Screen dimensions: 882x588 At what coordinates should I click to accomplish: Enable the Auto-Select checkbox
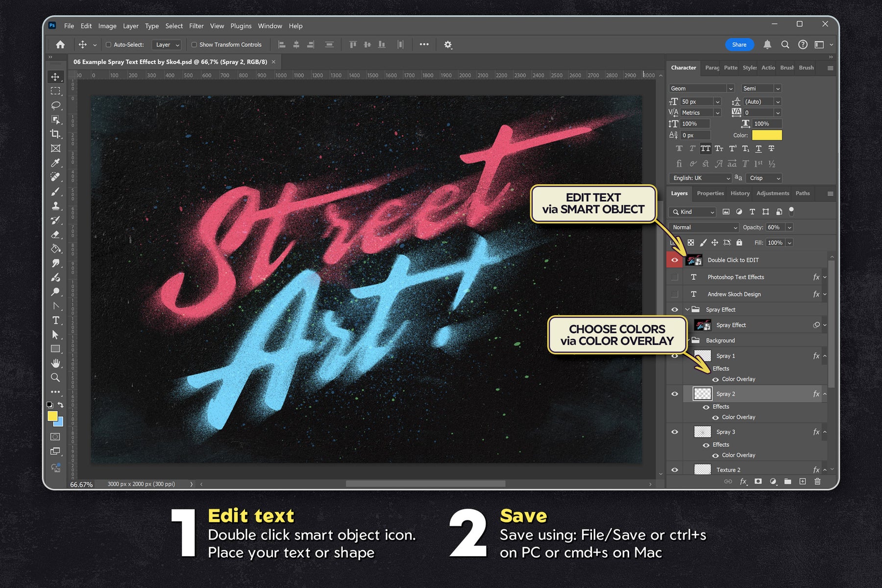109,45
